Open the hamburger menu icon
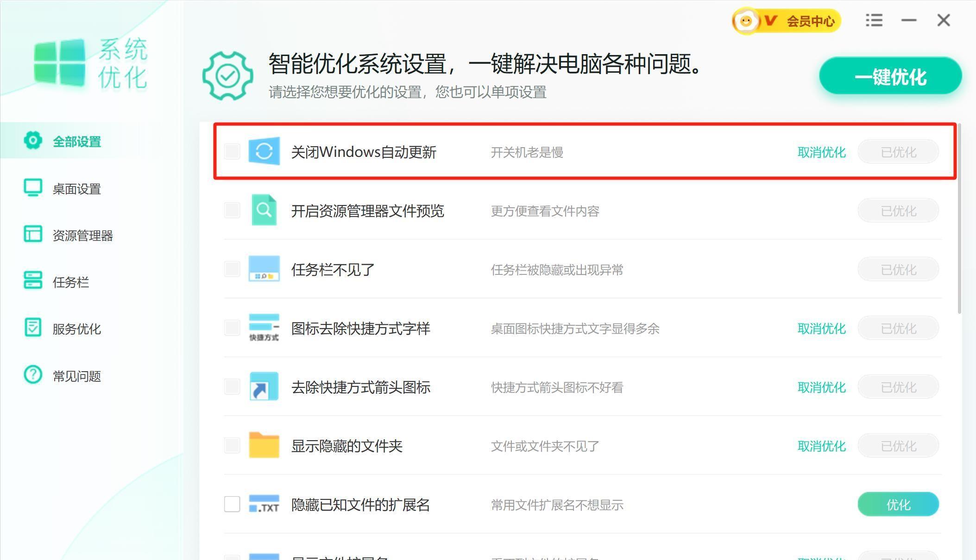 point(874,20)
